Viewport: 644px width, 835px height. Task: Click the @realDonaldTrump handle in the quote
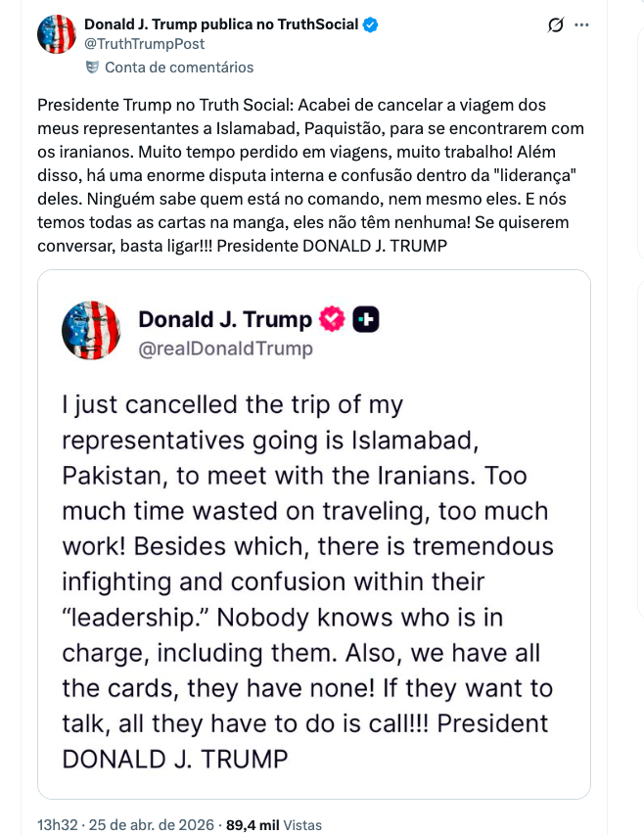point(225,348)
